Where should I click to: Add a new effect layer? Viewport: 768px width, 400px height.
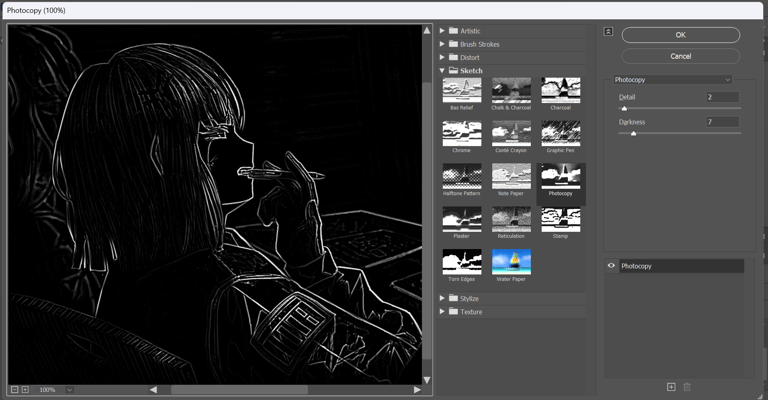671,387
